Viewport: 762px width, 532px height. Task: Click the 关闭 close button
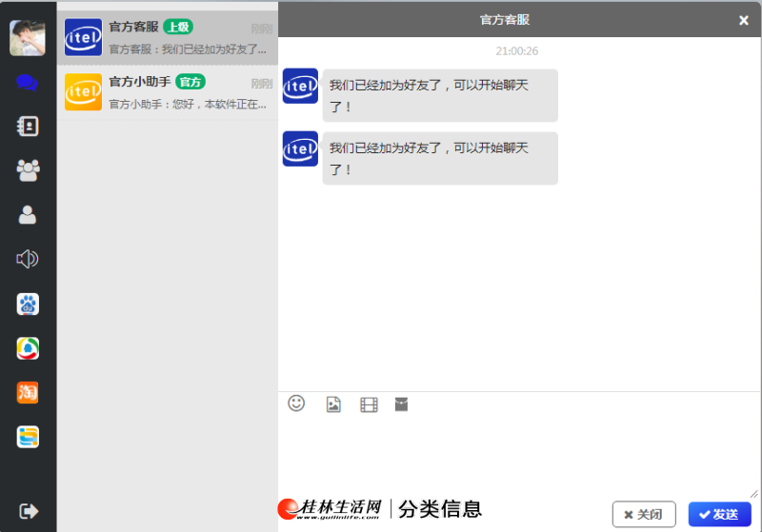(644, 514)
